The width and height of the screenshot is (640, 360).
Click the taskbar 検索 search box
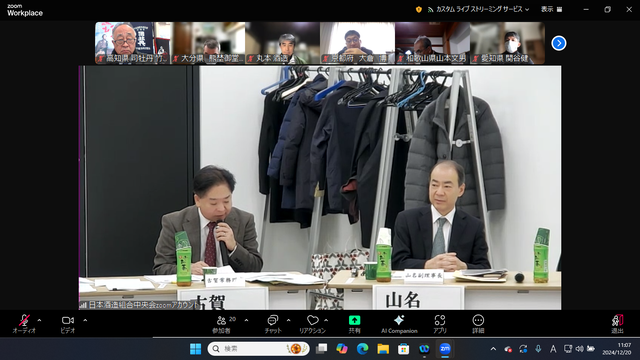point(258,349)
